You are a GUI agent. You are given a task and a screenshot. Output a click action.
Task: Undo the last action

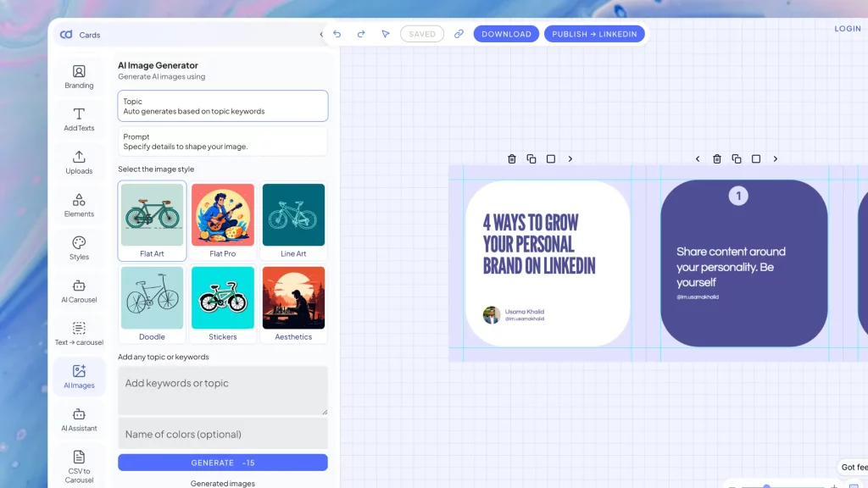337,33
